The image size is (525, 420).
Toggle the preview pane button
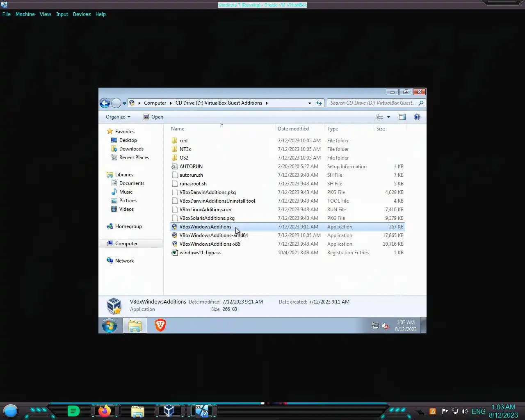tap(402, 117)
